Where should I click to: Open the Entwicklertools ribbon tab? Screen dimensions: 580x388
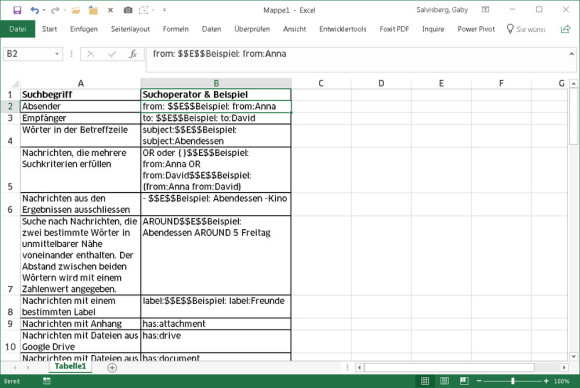(343, 29)
